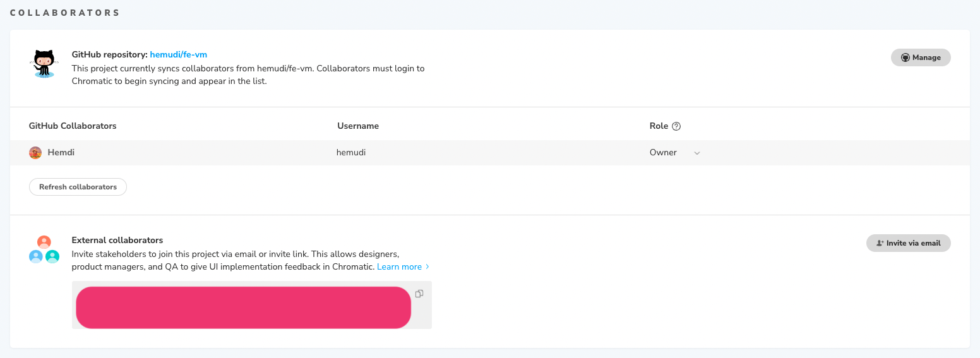Click the GitHub Octocat logo icon
This screenshot has width=980, height=358.
click(x=44, y=63)
